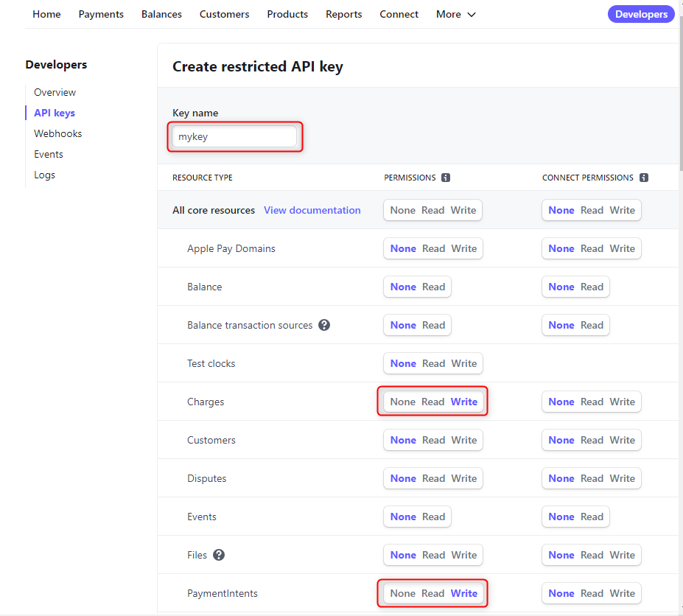Click info icon next to Permissions header

tap(446, 178)
